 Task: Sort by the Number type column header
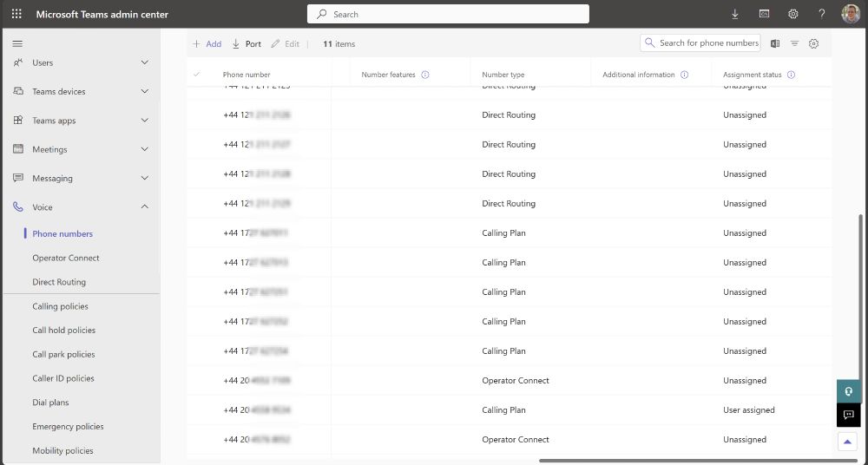pyautogui.click(x=503, y=75)
